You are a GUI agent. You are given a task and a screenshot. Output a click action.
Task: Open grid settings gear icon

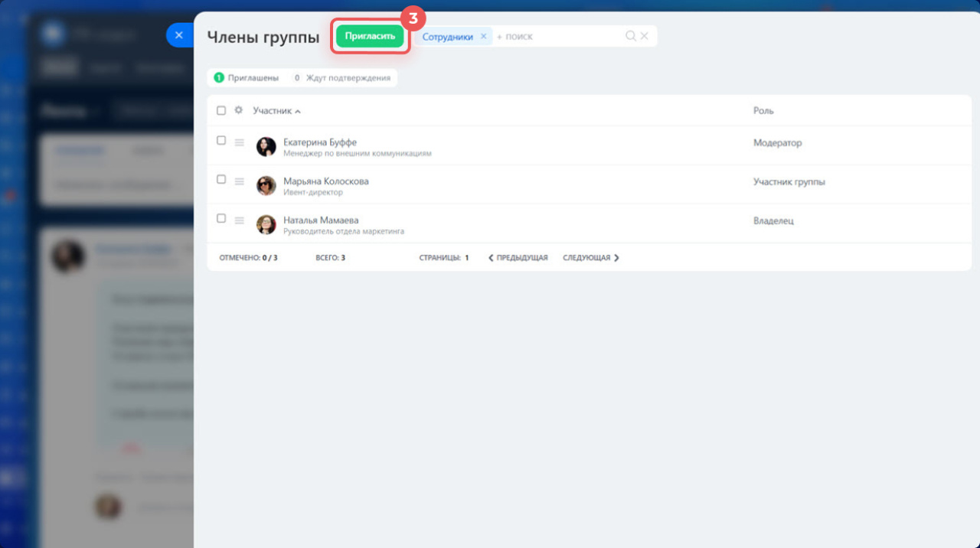238,110
